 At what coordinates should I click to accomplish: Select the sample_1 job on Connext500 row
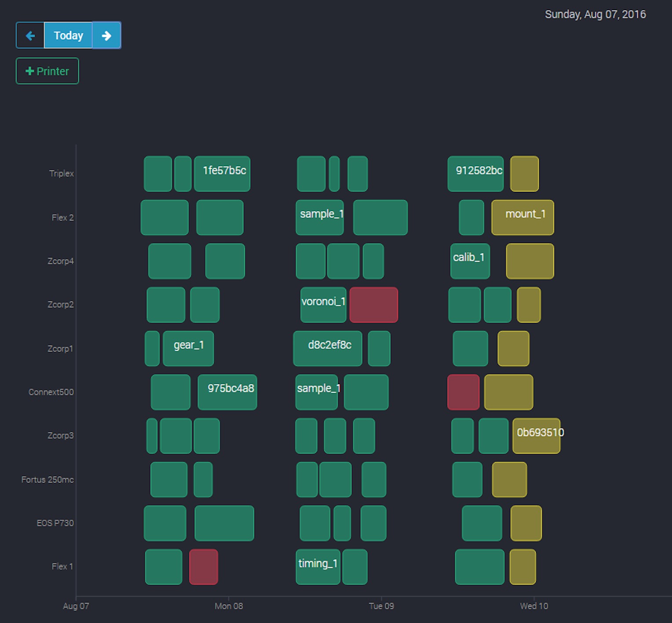317,392
